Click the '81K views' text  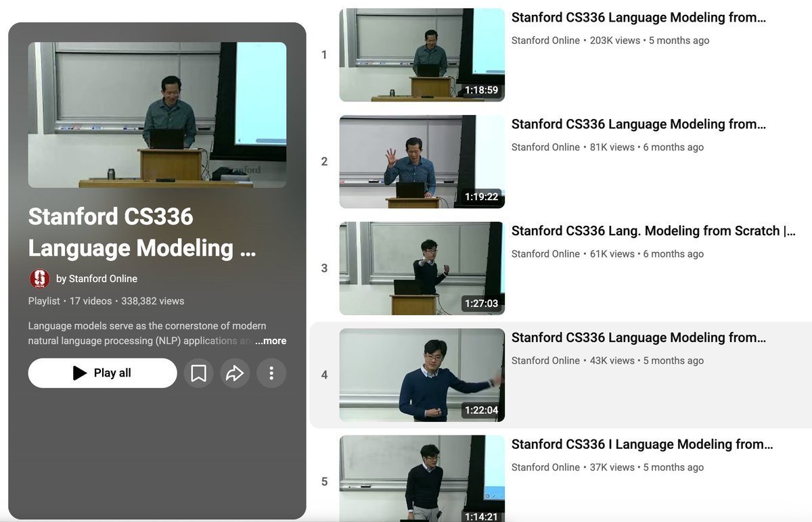point(612,147)
